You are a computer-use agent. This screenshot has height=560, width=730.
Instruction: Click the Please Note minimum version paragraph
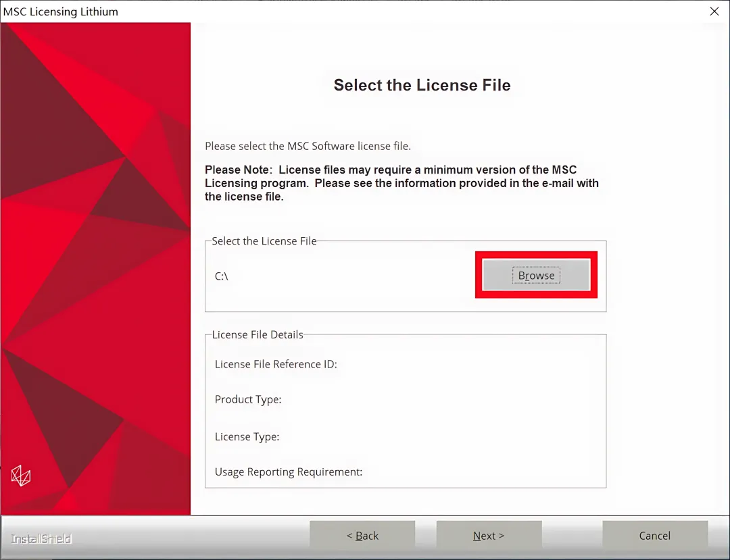pyautogui.click(x=401, y=183)
